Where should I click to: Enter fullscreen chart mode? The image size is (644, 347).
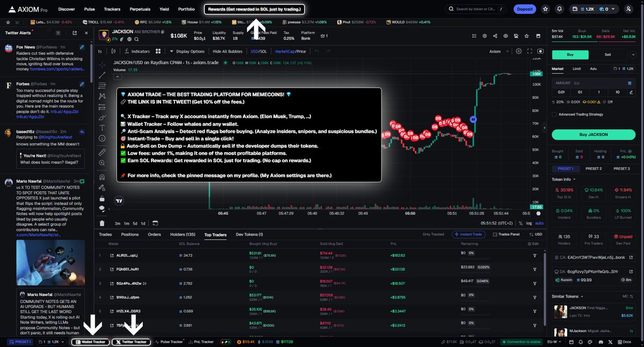point(530,51)
